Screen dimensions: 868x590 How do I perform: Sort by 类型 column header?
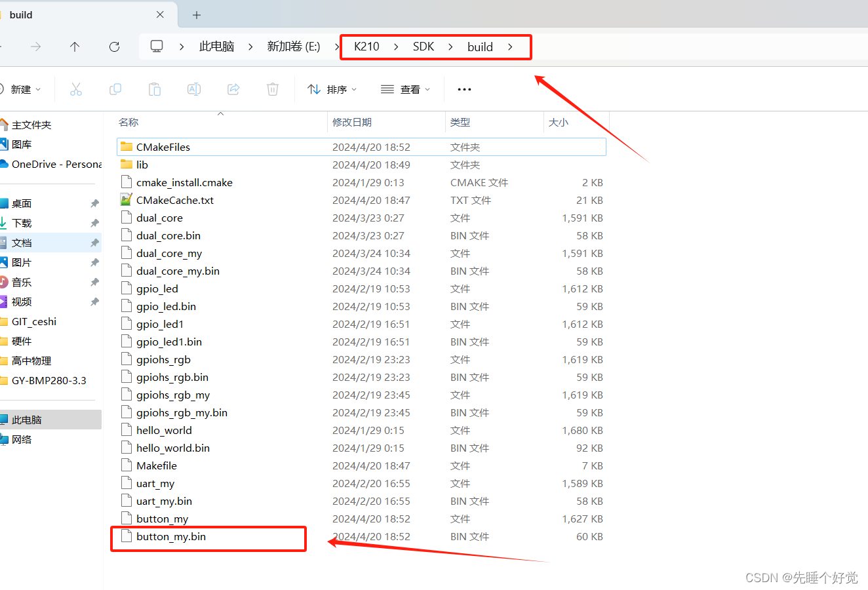460,122
